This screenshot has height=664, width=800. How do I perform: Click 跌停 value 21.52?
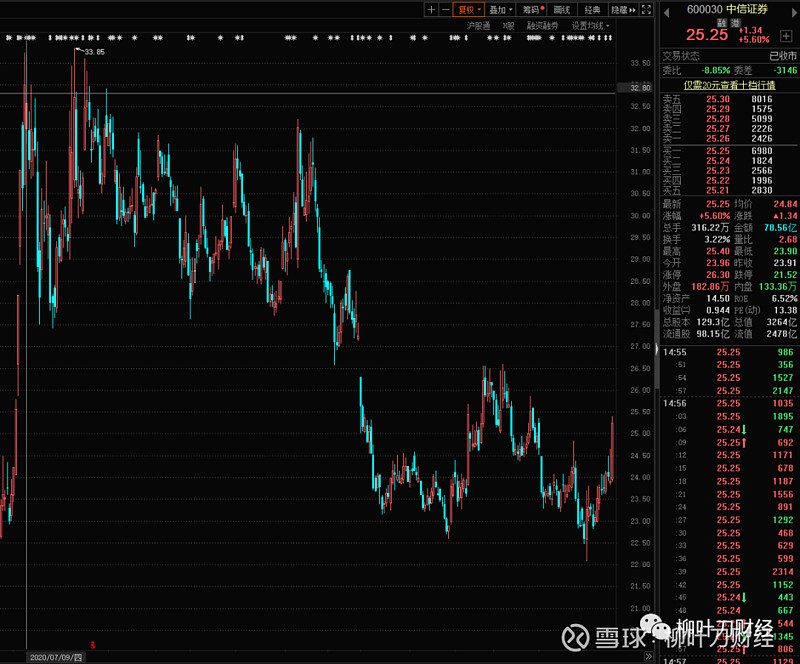tap(785, 275)
